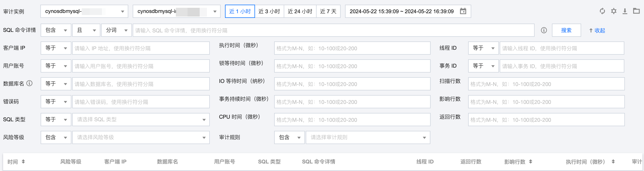The image size is (644, 171).
Task: Click the info icon next to 数据库名
Action: point(29,83)
